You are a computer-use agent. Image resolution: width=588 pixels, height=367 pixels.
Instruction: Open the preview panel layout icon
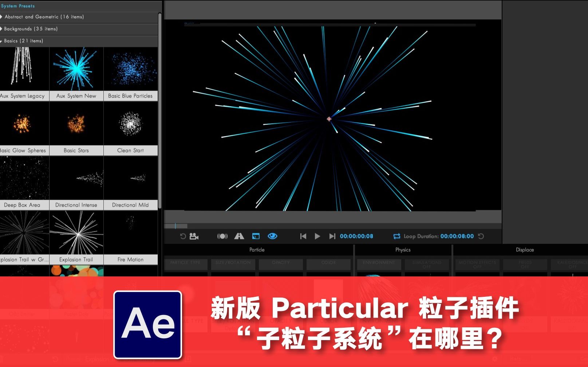[256, 236]
